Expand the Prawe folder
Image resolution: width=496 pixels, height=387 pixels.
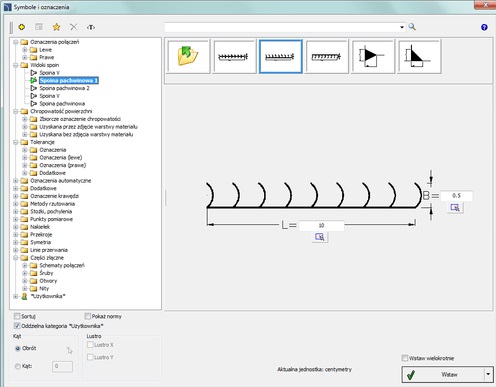[25, 57]
